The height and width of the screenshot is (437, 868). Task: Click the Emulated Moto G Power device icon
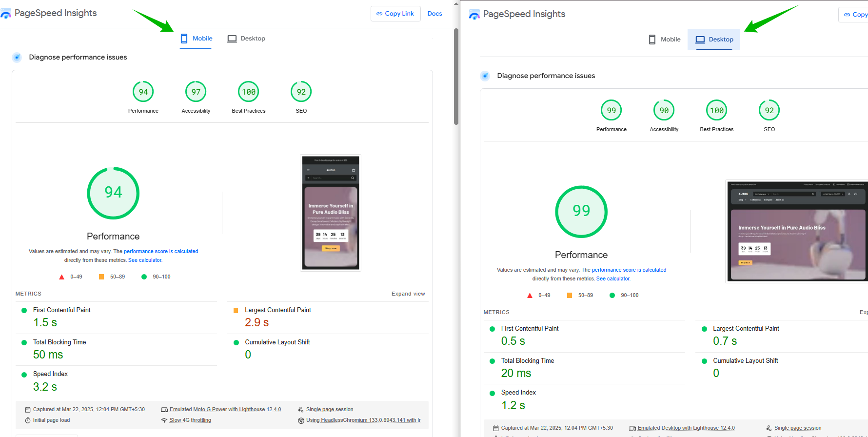pyautogui.click(x=164, y=410)
